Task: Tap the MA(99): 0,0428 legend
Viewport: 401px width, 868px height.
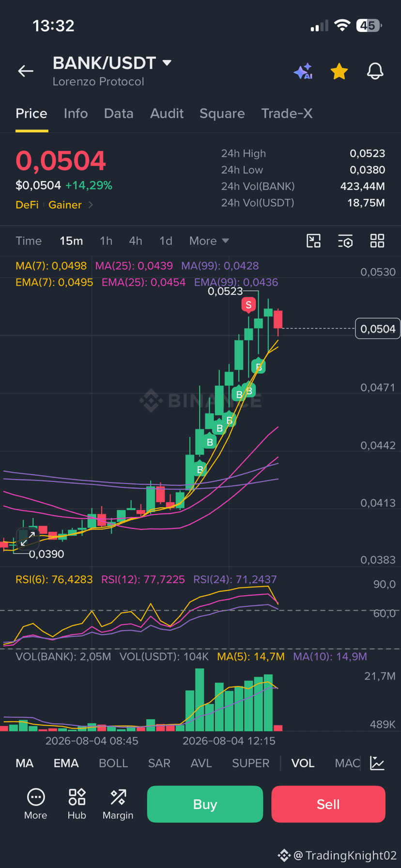Action: click(x=220, y=266)
